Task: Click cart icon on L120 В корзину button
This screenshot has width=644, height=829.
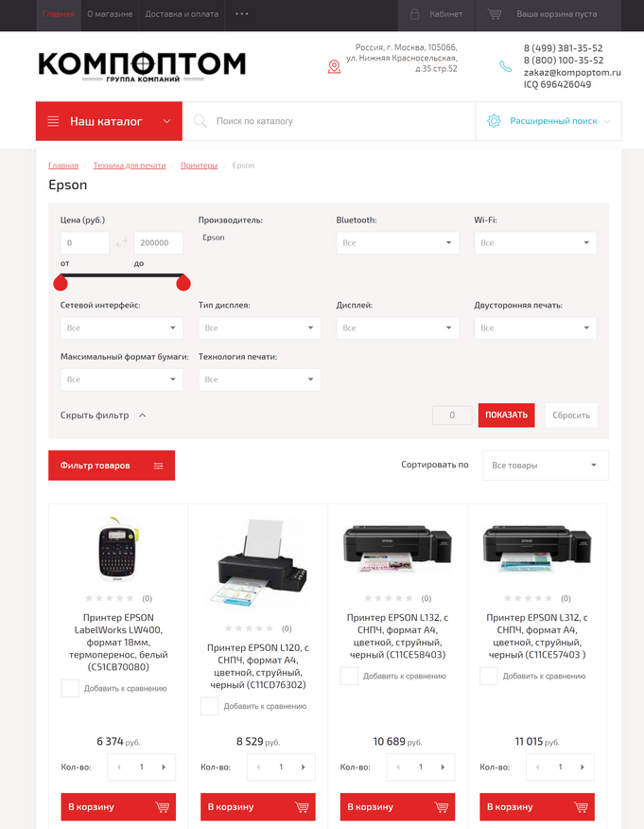Action: (x=302, y=807)
